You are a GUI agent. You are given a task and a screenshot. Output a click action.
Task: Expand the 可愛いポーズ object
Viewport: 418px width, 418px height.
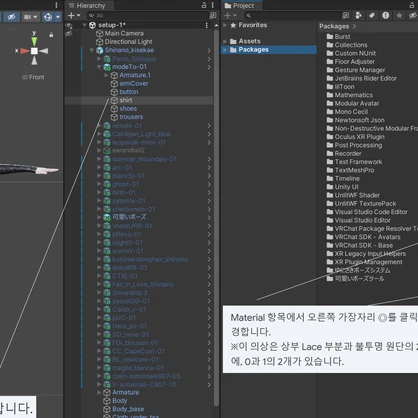[x=99, y=217]
